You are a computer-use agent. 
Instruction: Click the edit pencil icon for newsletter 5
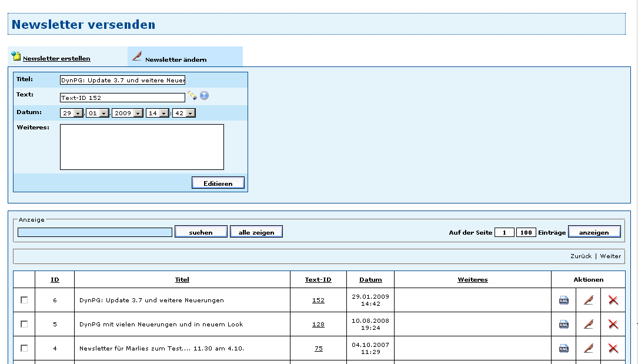click(588, 324)
